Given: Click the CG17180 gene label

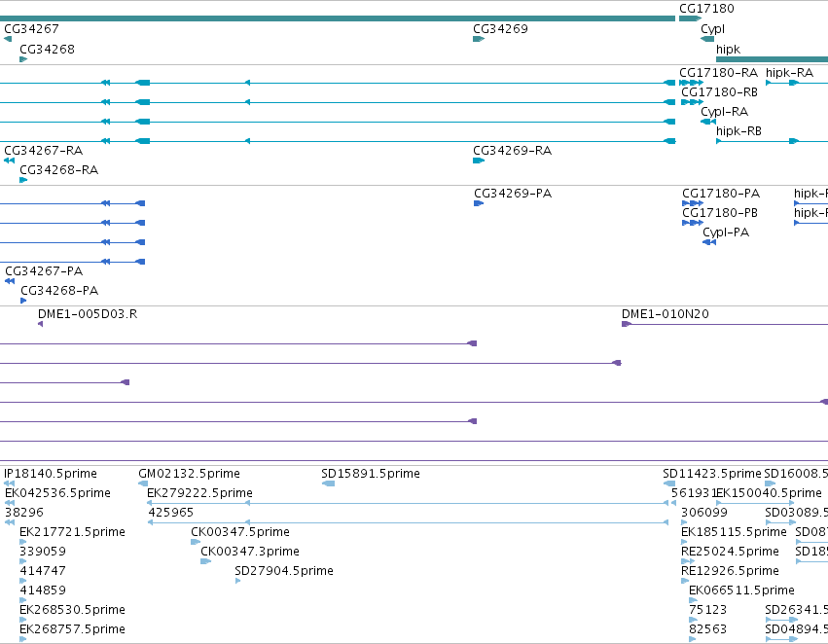Looking at the screenshot, I should click(x=706, y=9).
